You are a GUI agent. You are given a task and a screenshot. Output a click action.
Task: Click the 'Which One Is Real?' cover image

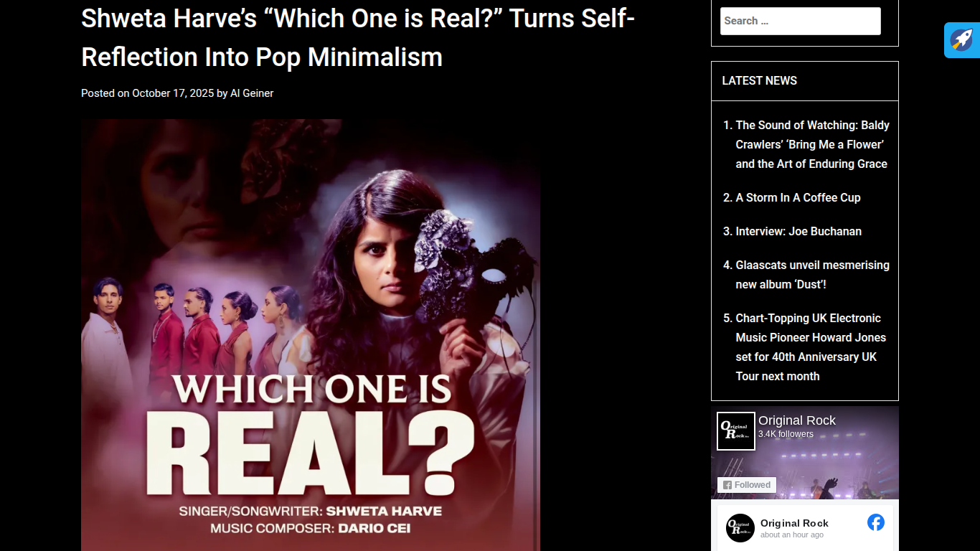point(311,335)
